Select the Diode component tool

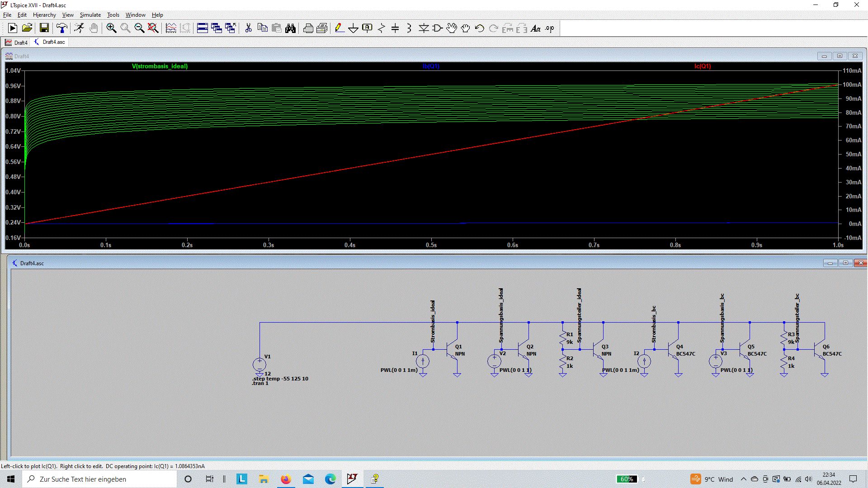(x=424, y=28)
